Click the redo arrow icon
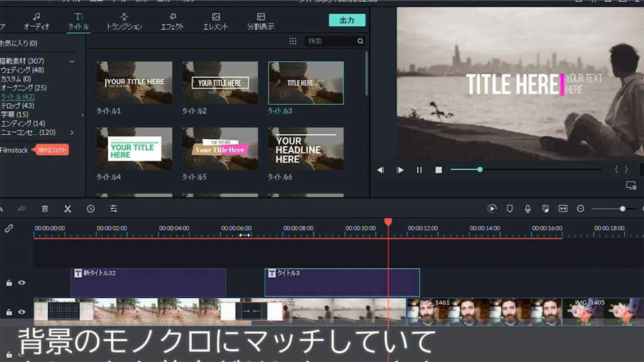This screenshot has height=362, width=644. [x=21, y=209]
